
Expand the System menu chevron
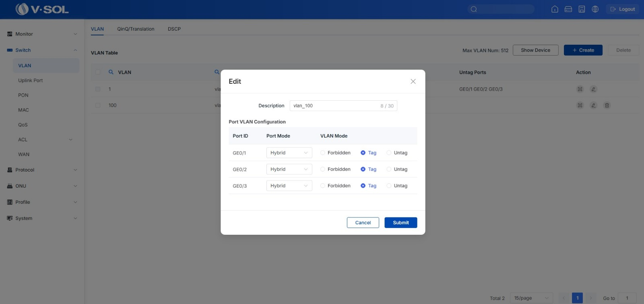[x=75, y=218]
